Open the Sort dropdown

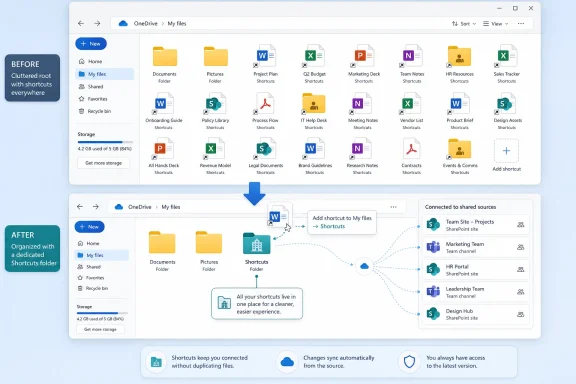click(464, 24)
